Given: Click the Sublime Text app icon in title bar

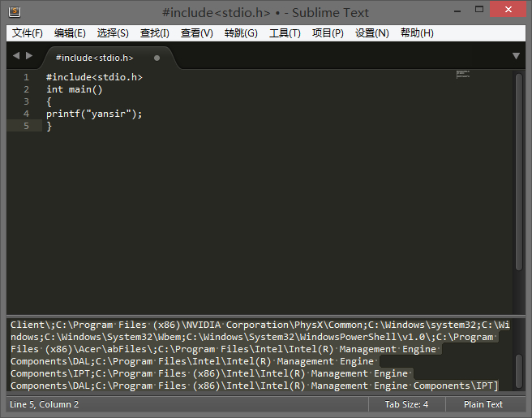Looking at the screenshot, I should (x=15, y=12).
